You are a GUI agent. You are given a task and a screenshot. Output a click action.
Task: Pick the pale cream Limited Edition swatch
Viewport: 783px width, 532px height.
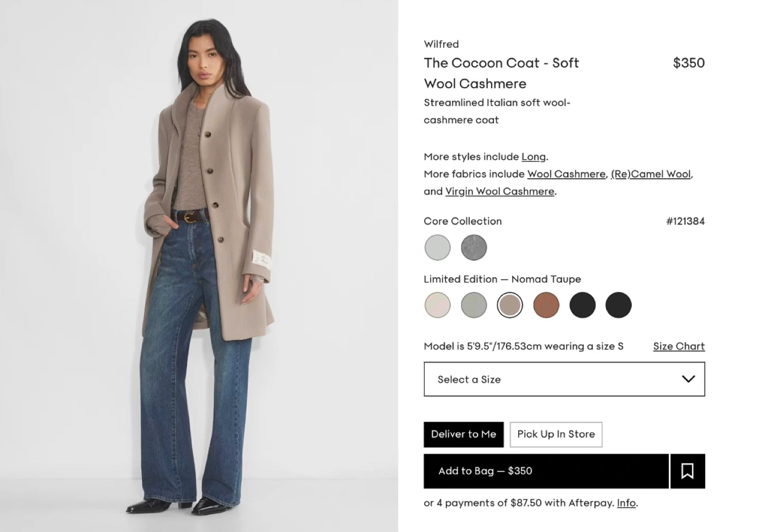(x=438, y=305)
